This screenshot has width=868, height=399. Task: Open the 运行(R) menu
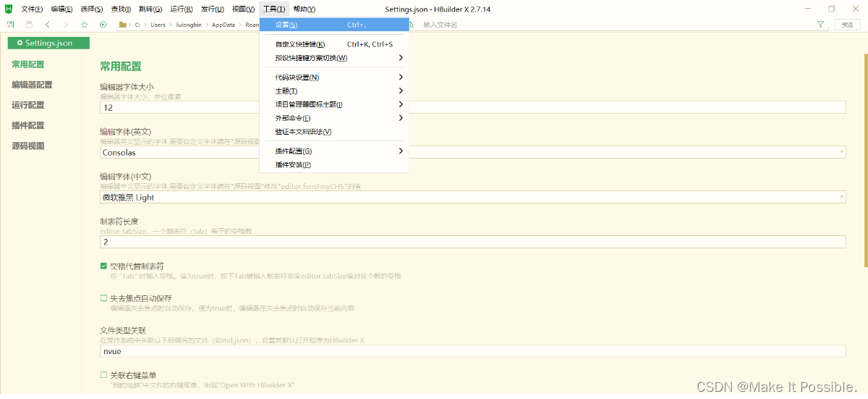point(182,9)
